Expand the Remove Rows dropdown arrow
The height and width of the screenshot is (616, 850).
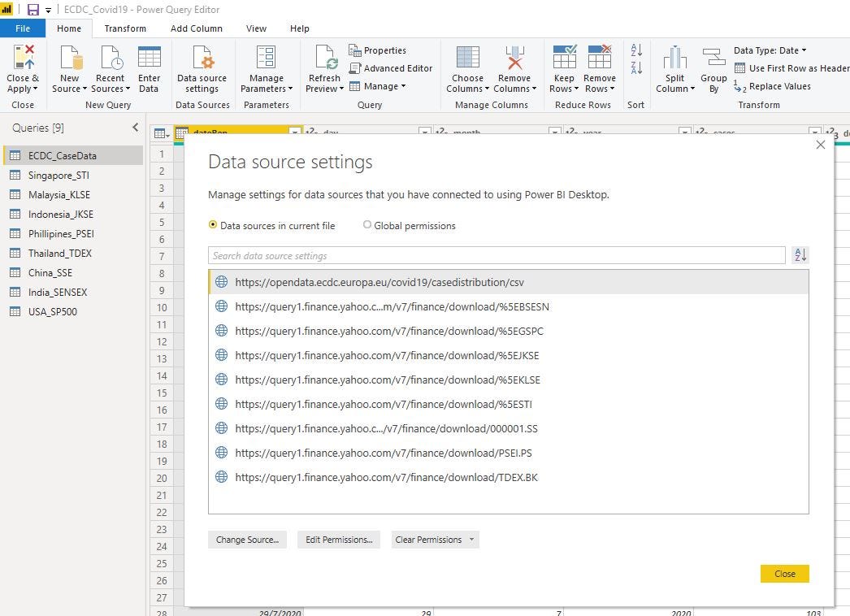click(612, 89)
